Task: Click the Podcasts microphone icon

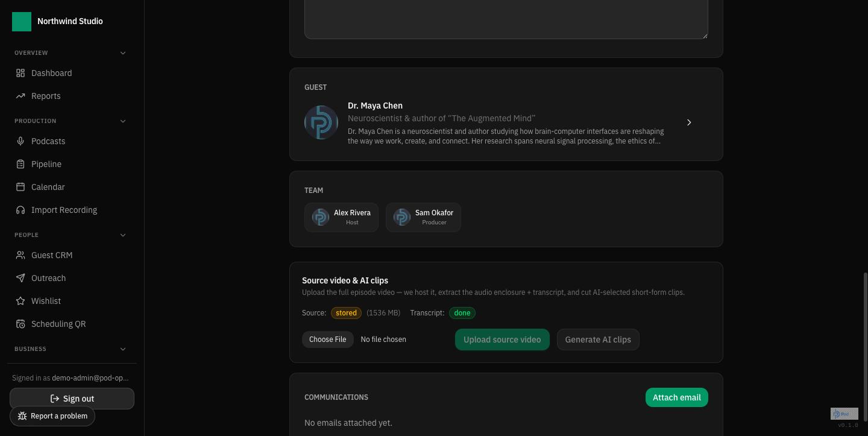Action: pyautogui.click(x=20, y=141)
